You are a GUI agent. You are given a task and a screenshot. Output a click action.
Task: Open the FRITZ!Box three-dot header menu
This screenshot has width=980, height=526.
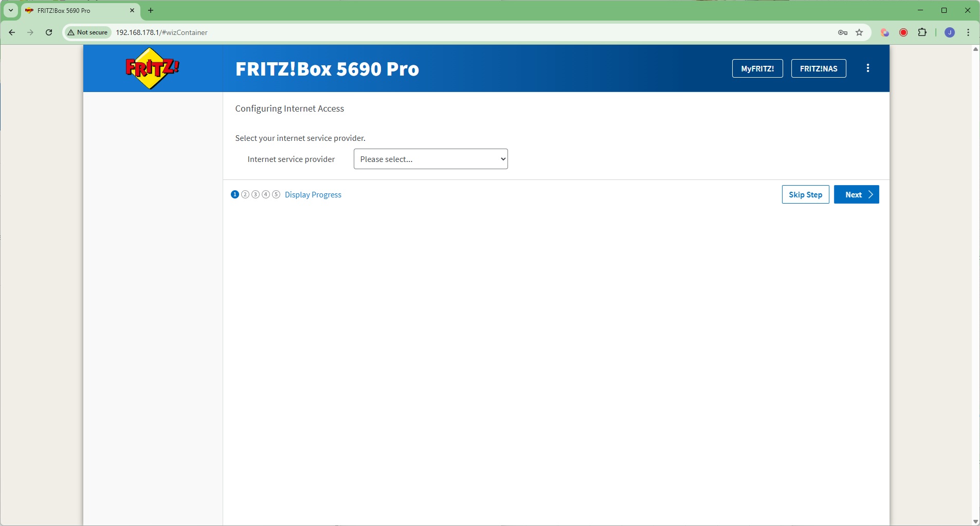pos(868,68)
